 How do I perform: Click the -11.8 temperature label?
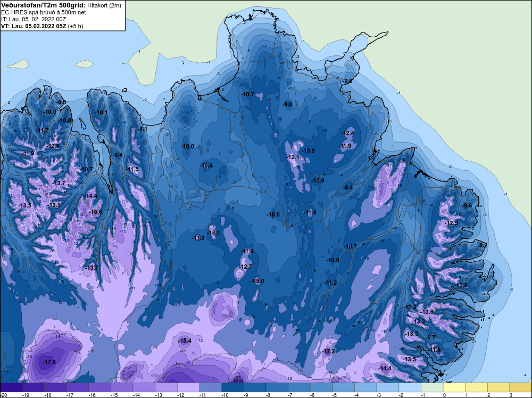[x=434, y=350]
